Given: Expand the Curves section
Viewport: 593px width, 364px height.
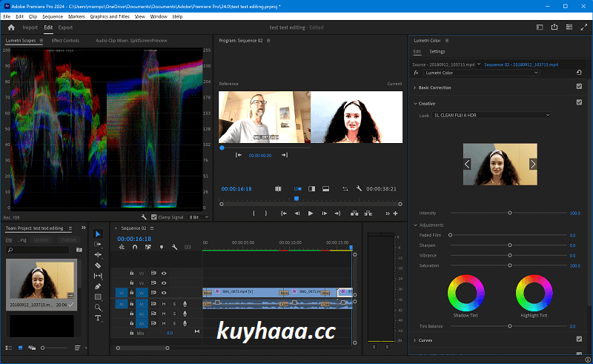Looking at the screenshot, I should 415,340.
